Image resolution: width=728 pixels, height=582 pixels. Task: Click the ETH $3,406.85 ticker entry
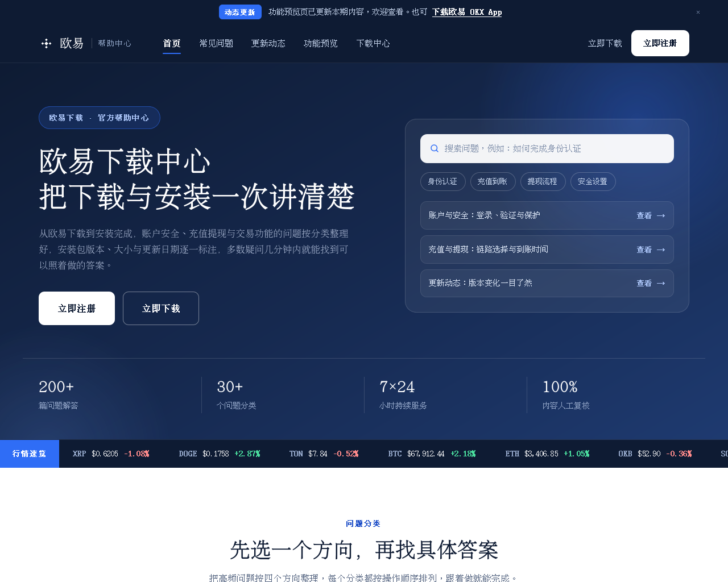pos(548,454)
